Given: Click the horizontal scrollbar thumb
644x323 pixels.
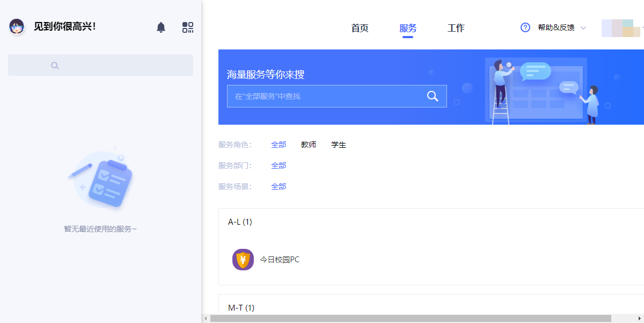Looking at the screenshot, I should coord(411,319).
